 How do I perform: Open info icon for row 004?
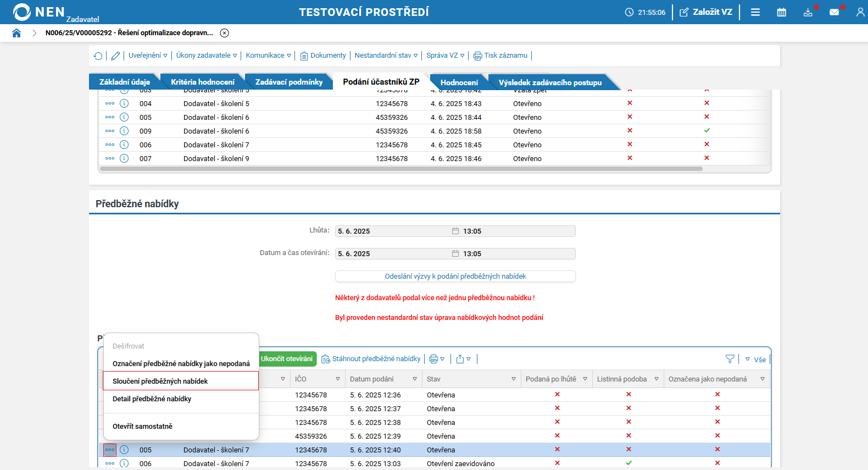(124, 103)
